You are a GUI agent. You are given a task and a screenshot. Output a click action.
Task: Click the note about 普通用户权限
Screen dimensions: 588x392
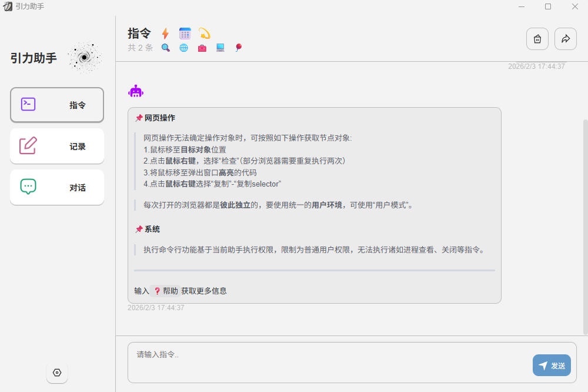pos(315,250)
